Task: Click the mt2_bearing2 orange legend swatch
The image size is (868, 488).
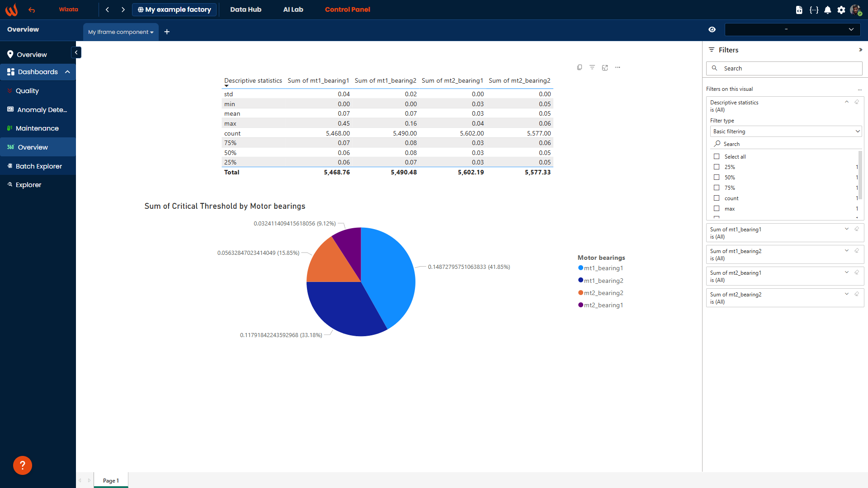Action: pos(580,293)
